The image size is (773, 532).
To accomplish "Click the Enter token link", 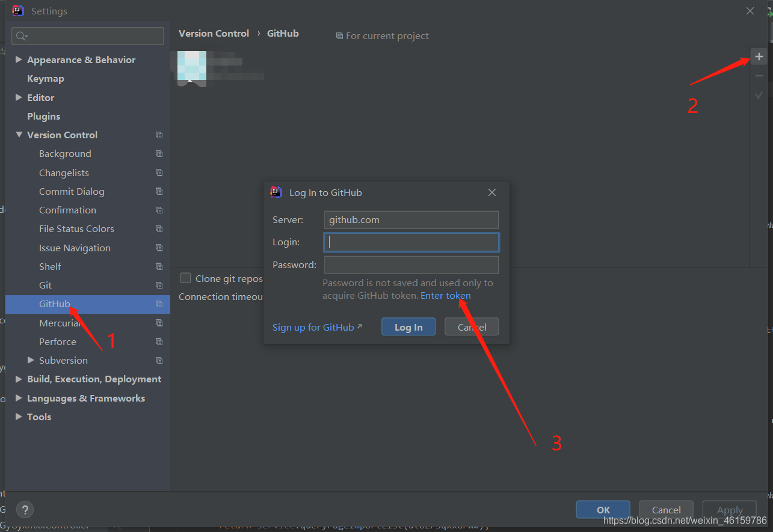I will (x=446, y=295).
